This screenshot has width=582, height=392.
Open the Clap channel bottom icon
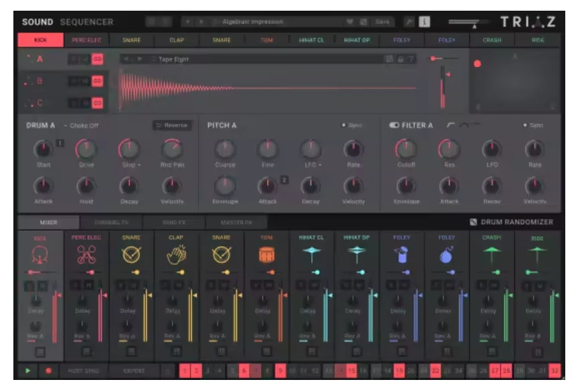click(177, 351)
